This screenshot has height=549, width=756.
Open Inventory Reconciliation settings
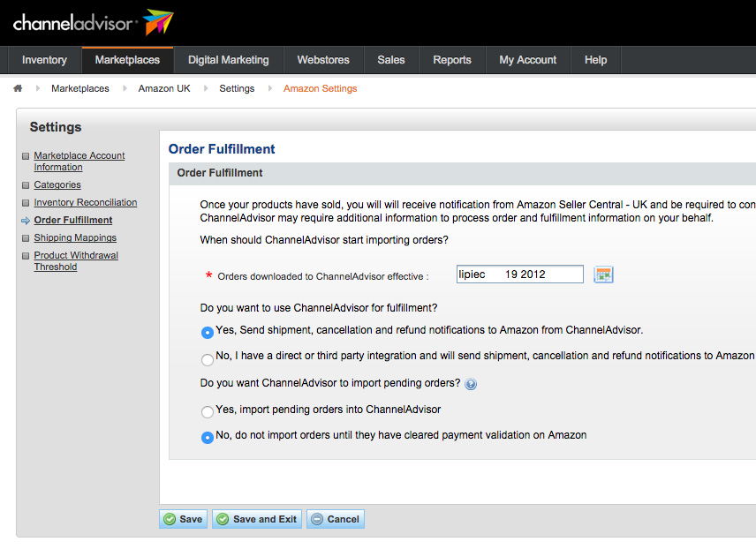click(86, 202)
